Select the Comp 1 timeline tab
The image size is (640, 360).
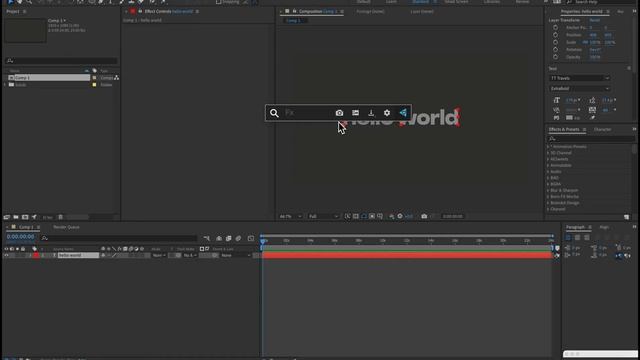pyautogui.click(x=26, y=227)
